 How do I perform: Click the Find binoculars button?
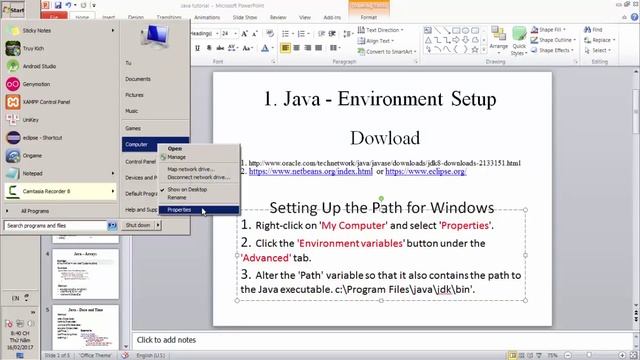tap(593, 30)
